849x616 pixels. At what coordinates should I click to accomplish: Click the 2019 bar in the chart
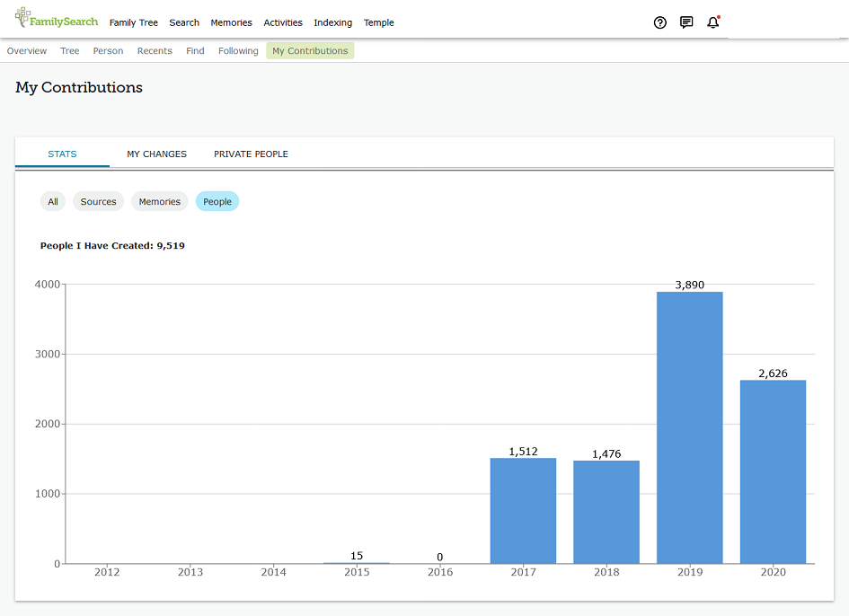click(x=690, y=427)
